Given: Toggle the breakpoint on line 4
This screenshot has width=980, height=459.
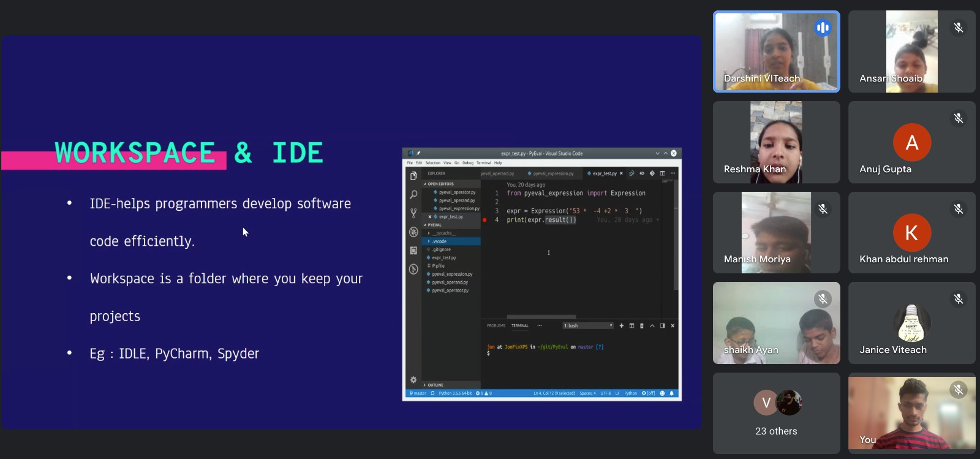Looking at the screenshot, I should coord(484,220).
